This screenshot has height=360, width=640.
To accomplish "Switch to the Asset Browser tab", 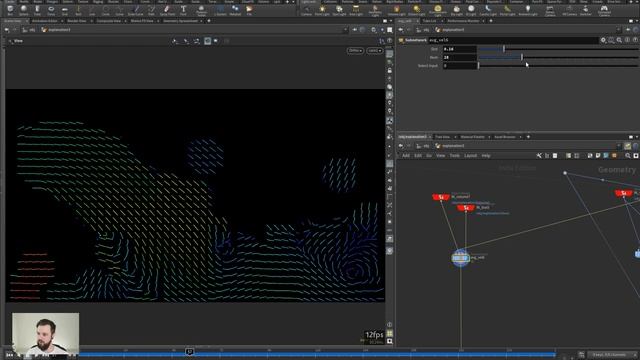I will tap(505, 137).
